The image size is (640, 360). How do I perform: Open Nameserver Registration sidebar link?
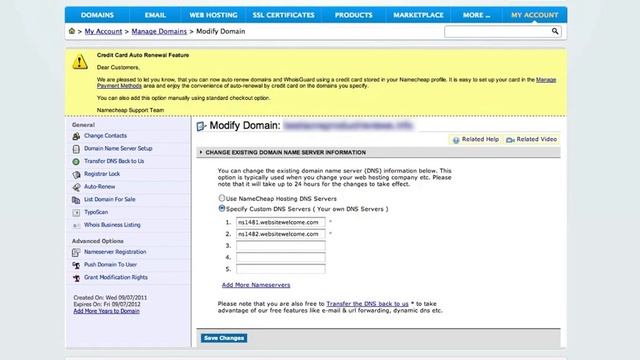[x=115, y=252]
